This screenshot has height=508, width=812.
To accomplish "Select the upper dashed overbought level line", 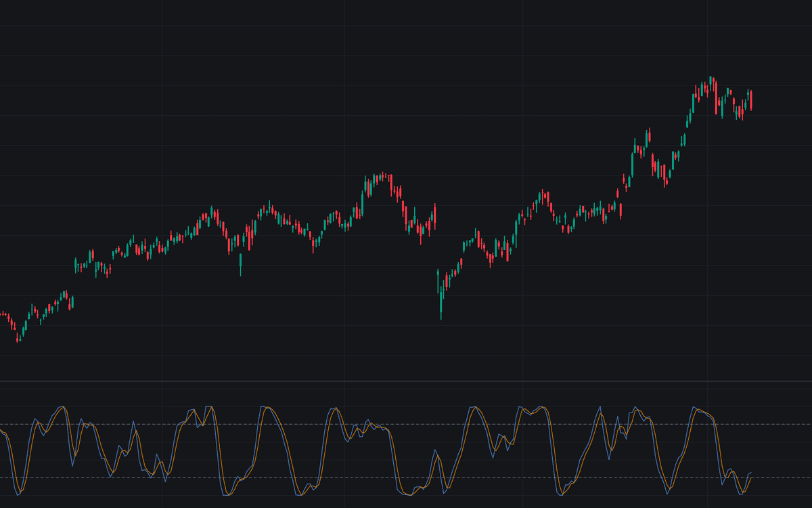I will click(406, 425).
